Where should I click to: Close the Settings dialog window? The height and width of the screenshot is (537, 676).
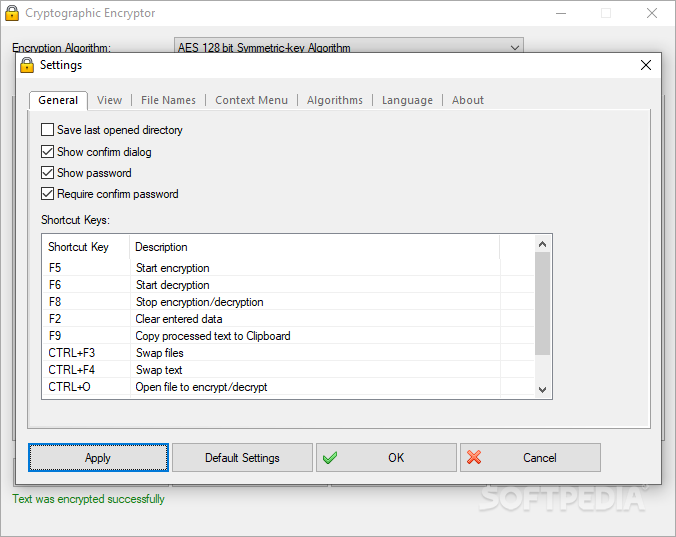tap(646, 65)
